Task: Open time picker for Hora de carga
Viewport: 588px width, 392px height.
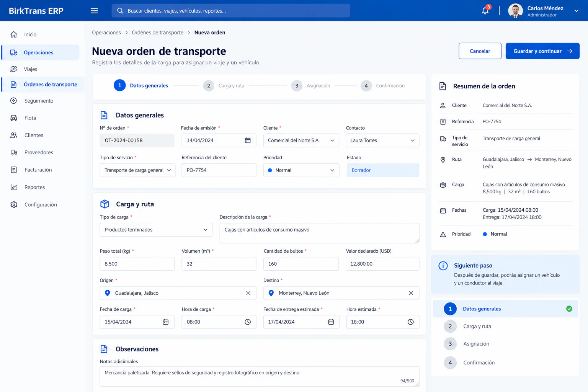Action: click(248, 322)
